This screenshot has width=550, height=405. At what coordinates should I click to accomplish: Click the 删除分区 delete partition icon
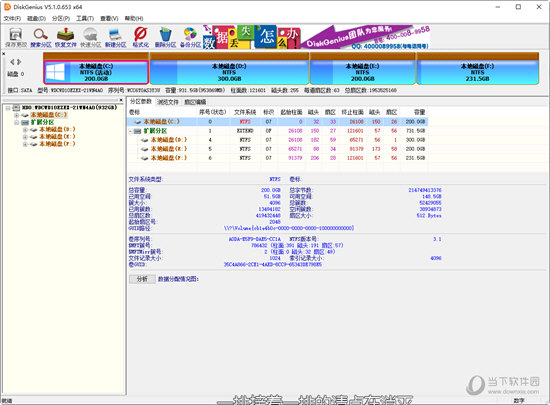[165, 37]
